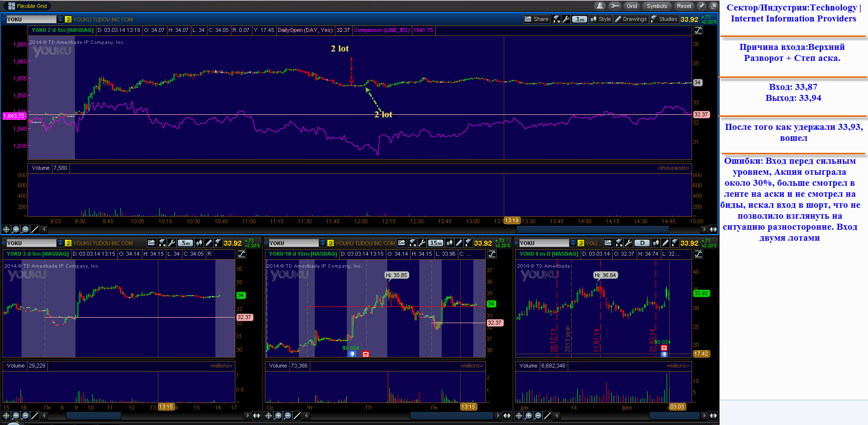
Task: Open the Studies menu on main chart
Action: pyautogui.click(x=664, y=19)
